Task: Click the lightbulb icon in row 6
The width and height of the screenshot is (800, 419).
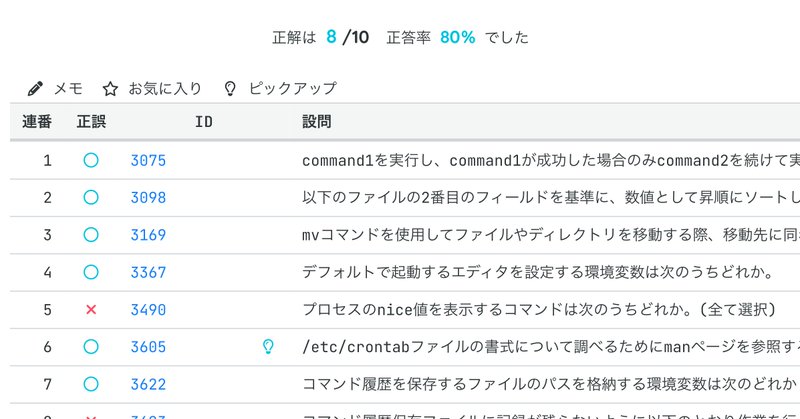Action: coord(267,347)
